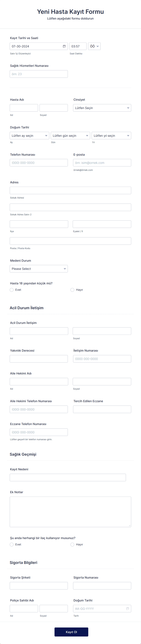The width and height of the screenshot is (141, 644).
Task: Toggle the ÖÖ AM/PM selector
Action: point(94,46)
